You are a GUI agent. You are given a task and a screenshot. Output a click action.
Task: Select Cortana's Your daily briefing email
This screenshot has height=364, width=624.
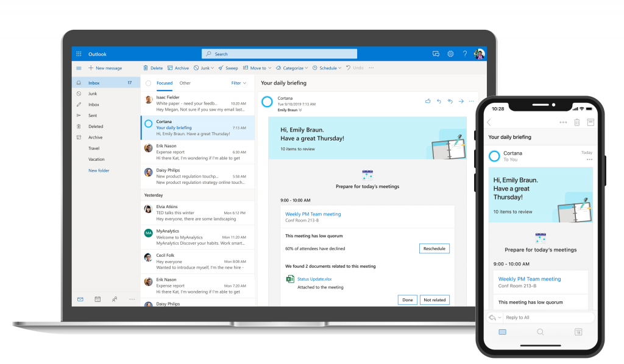coord(198,128)
